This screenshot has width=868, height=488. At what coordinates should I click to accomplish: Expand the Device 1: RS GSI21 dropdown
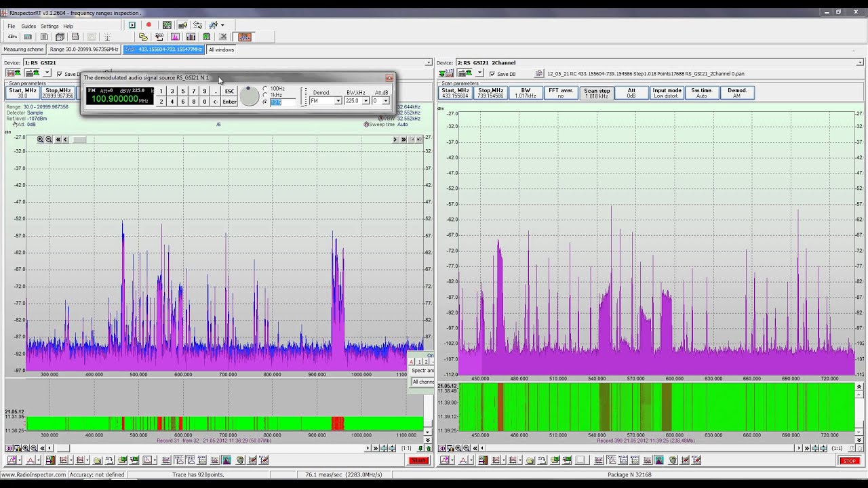coord(428,62)
